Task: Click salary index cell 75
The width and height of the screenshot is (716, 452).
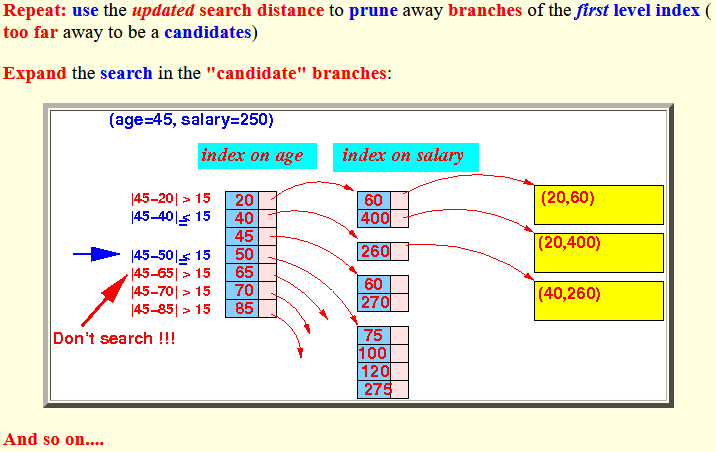Action: pos(374,336)
